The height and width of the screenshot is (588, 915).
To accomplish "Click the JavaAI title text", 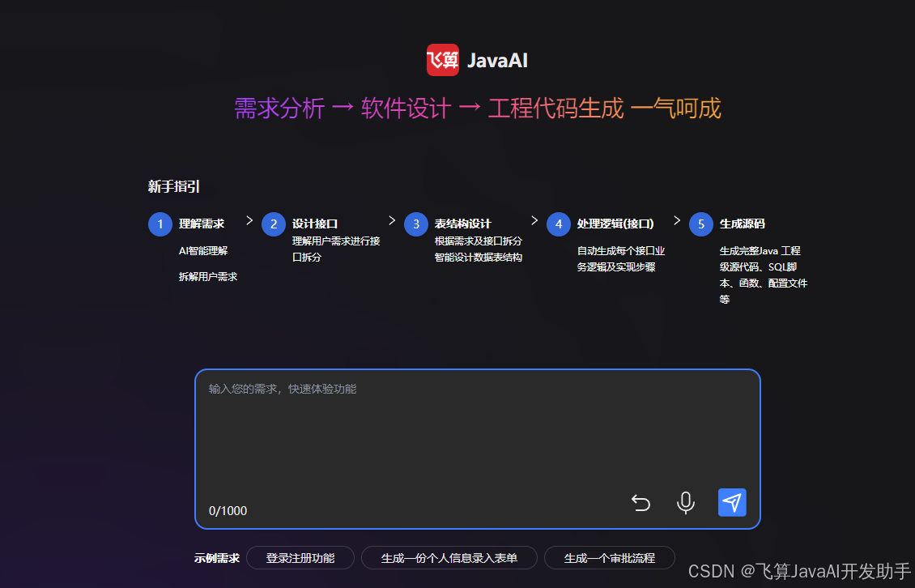I will tap(497, 60).
